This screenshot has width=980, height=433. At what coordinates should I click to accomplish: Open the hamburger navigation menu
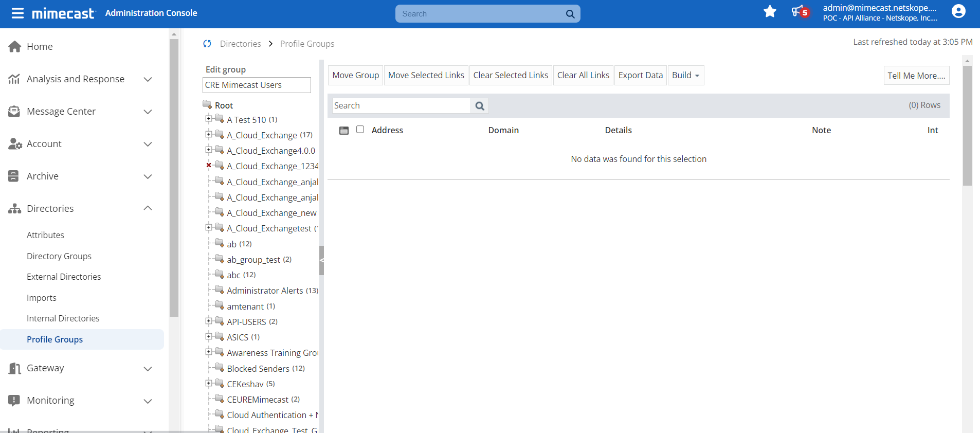pyautogui.click(x=17, y=13)
